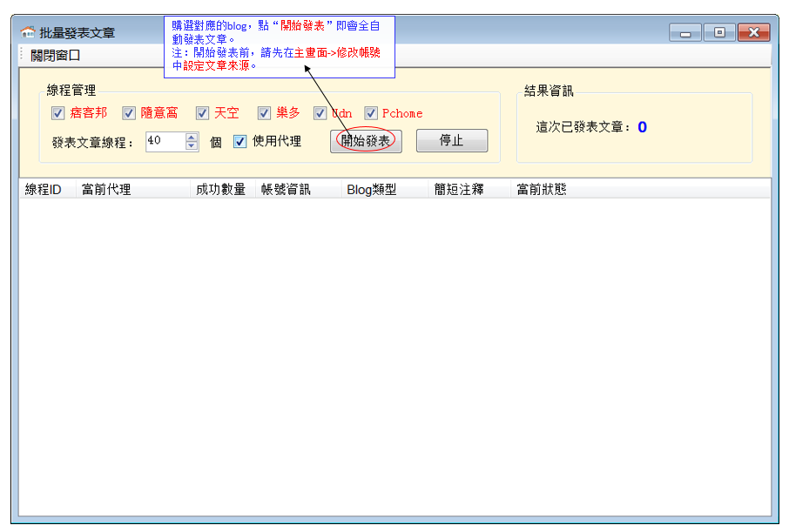Click the 成功數量 column header

tap(220, 189)
